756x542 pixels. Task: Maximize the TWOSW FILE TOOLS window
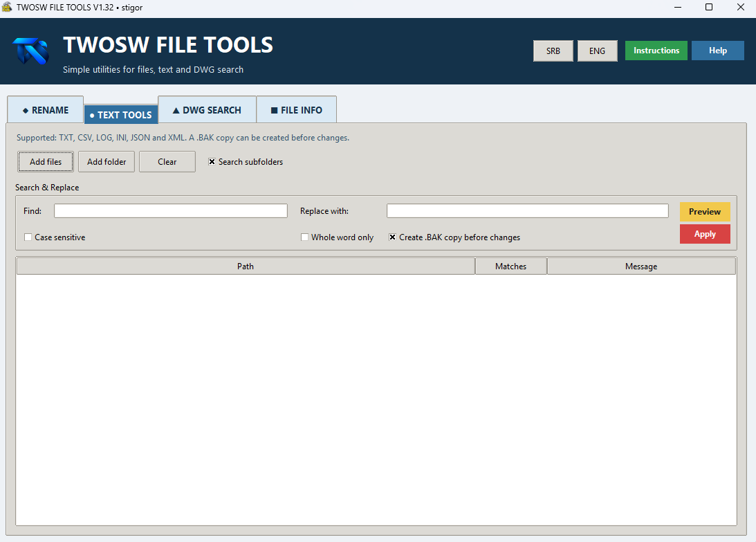click(709, 7)
